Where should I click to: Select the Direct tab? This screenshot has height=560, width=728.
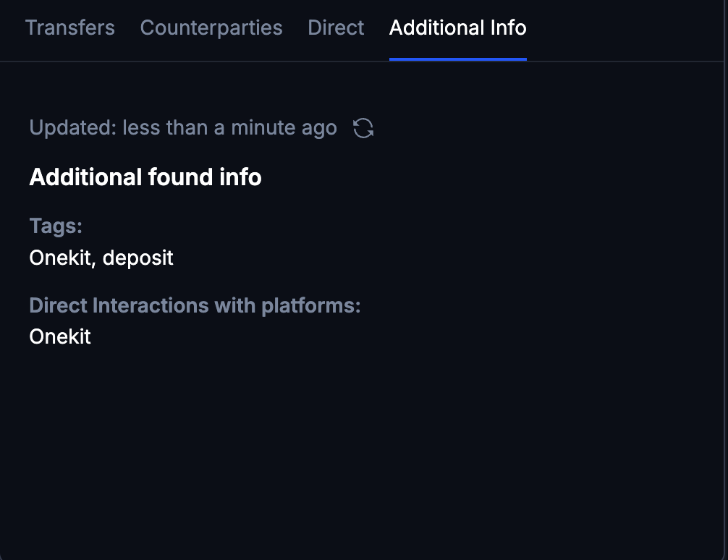click(x=335, y=27)
